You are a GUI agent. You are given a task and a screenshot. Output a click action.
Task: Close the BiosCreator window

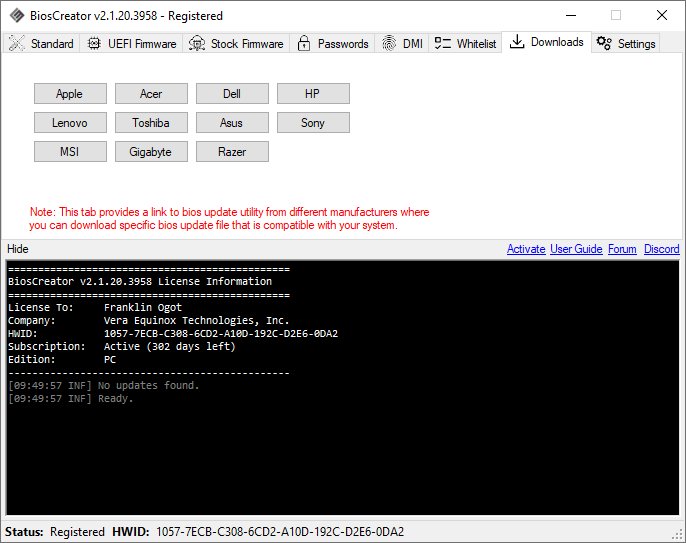coord(662,15)
